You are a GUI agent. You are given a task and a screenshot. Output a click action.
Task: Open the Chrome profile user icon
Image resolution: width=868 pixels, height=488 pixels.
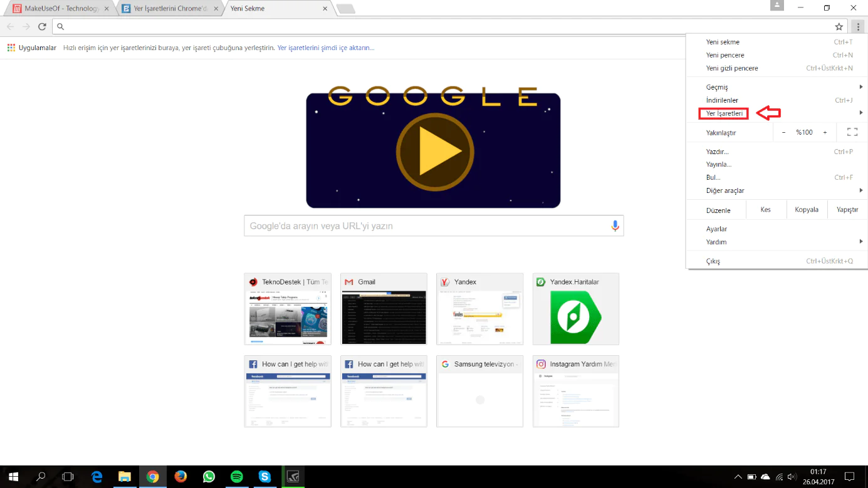(777, 6)
